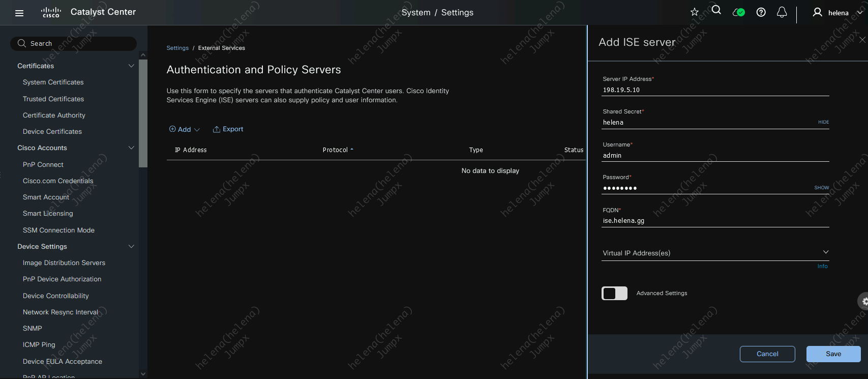The height and width of the screenshot is (379, 868).
Task: Click the Settings breadcrumb link
Action: pyautogui.click(x=177, y=48)
